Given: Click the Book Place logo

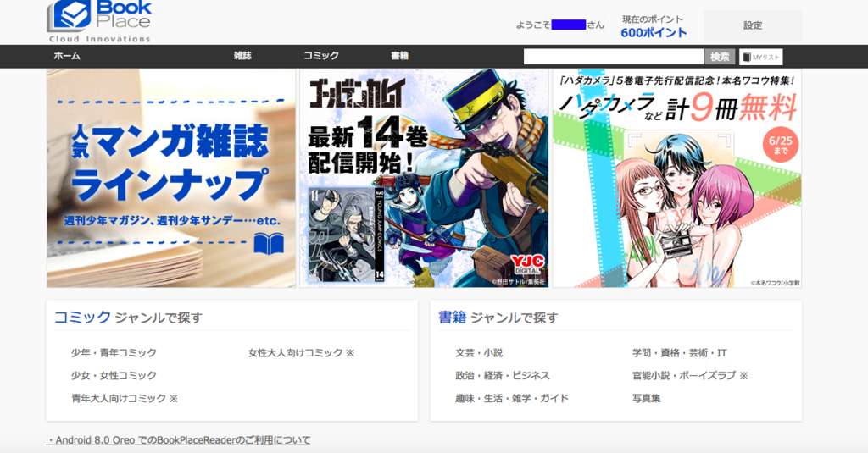Looking at the screenshot, I should [99, 21].
